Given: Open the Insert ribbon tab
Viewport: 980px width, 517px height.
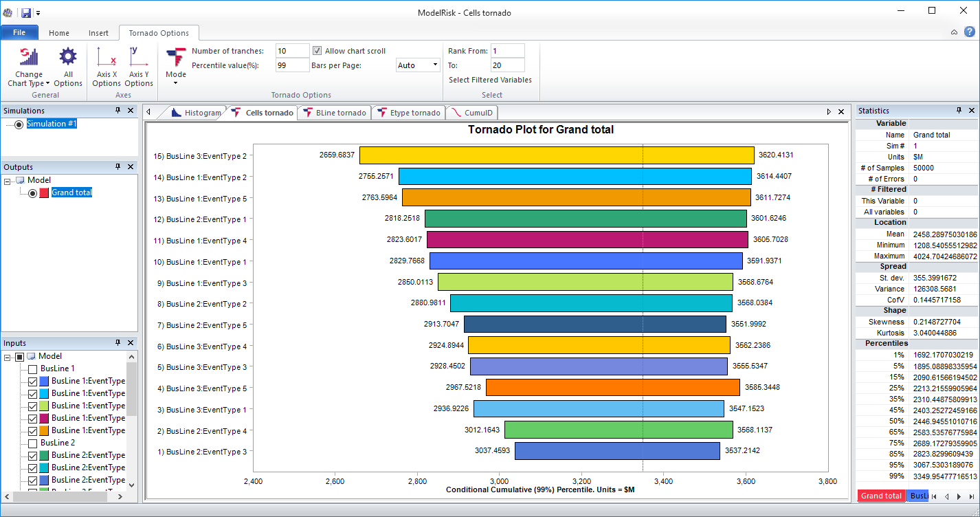Looking at the screenshot, I should coord(98,32).
